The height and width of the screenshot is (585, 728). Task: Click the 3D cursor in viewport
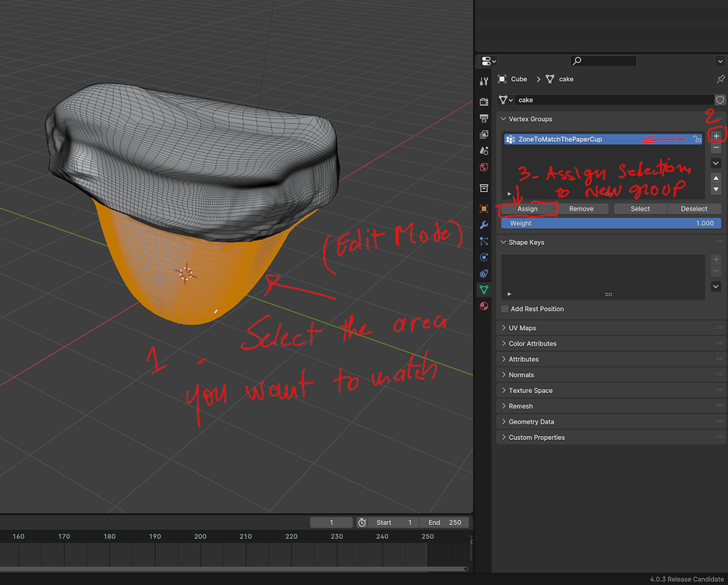point(186,273)
